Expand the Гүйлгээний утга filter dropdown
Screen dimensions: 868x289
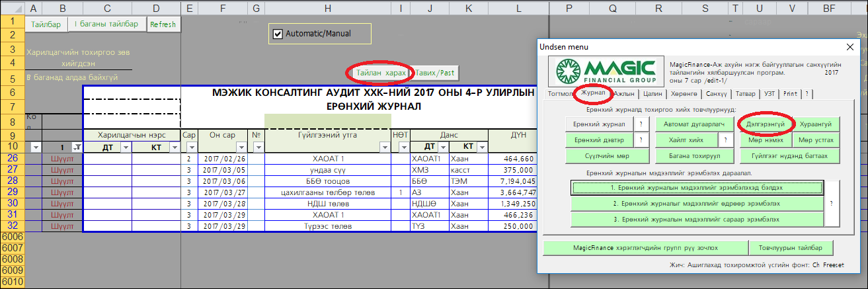[x=384, y=147]
